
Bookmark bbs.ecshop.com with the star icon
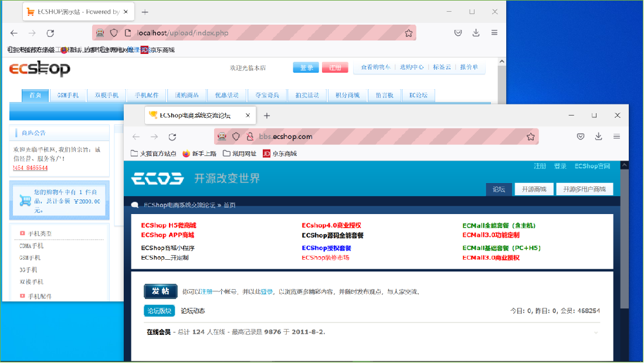[x=531, y=137]
